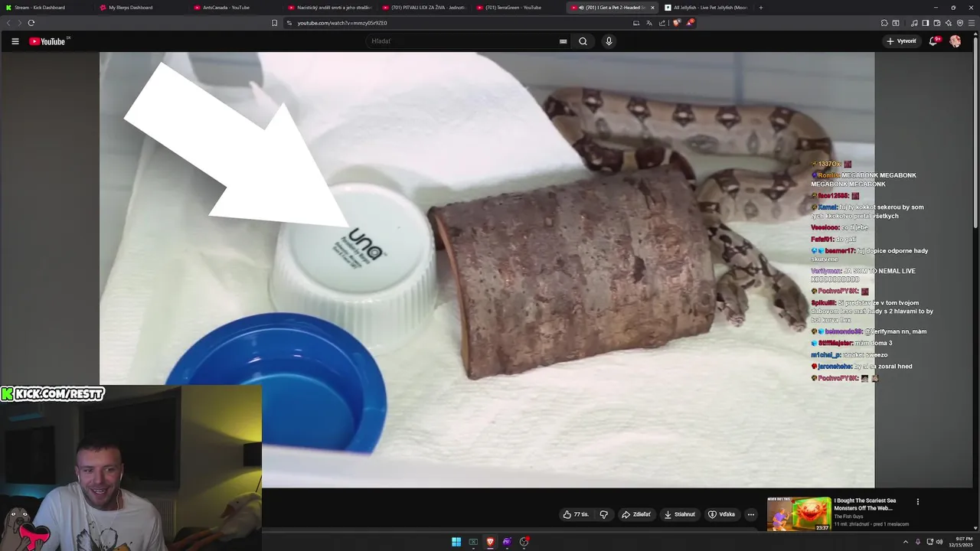
Task: Open the Brave Wallet icon
Action: click(937, 23)
